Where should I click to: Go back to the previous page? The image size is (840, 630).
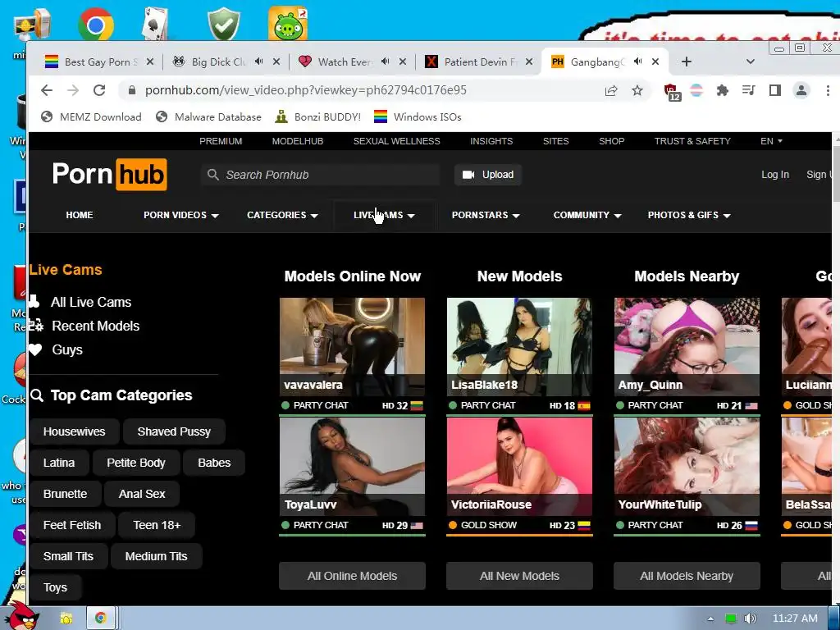point(47,90)
